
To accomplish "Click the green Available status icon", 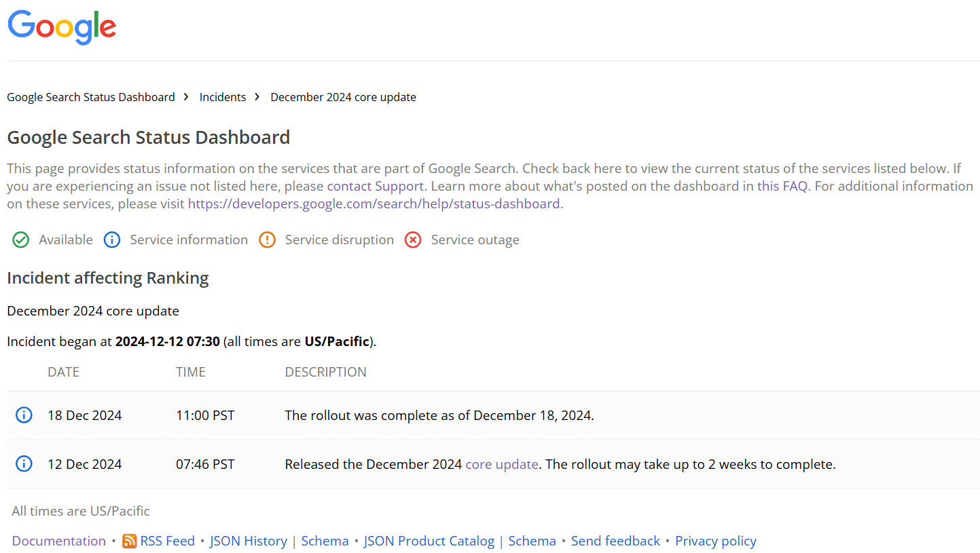I will click(x=21, y=240).
